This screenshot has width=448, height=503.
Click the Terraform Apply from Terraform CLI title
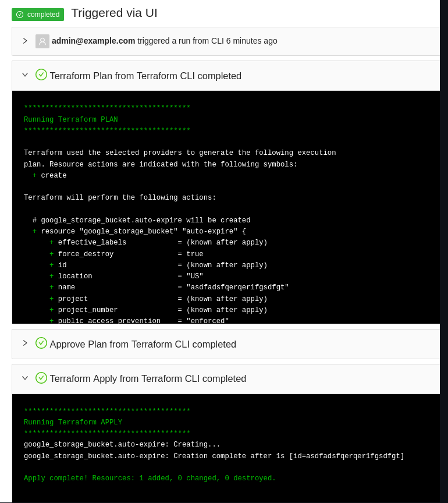click(148, 378)
